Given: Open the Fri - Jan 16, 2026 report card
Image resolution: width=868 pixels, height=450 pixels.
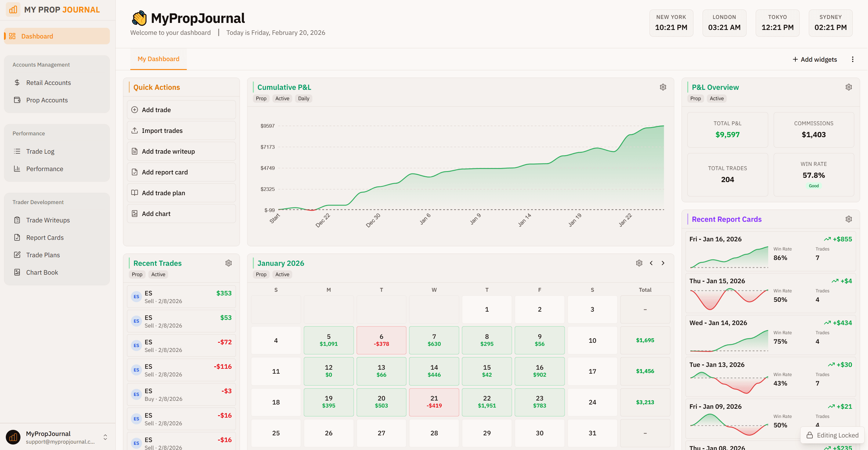Looking at the screenshot, I should click(770, 251).
